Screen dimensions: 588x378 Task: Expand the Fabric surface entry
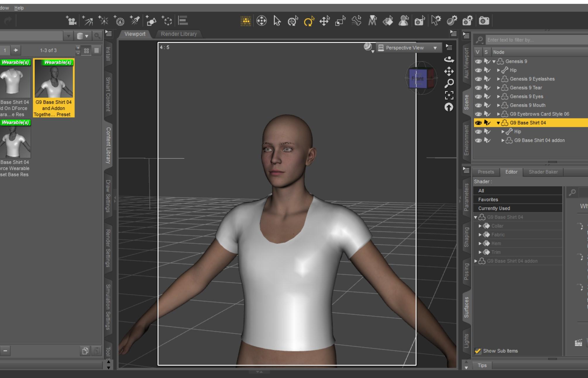[x=480, y=235]
